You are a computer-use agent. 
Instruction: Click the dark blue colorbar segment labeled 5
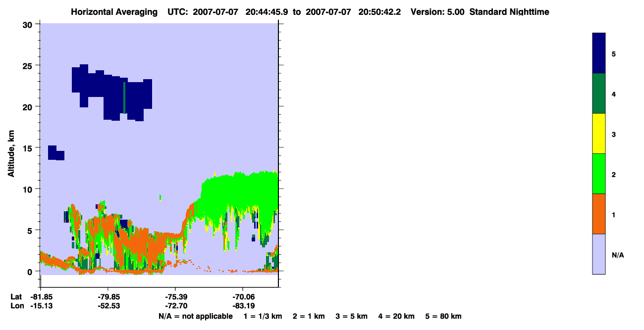tap(599, 53)
